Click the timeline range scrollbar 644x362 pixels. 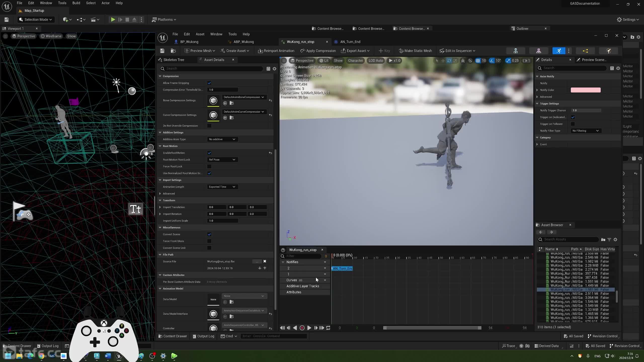[432, 328]
